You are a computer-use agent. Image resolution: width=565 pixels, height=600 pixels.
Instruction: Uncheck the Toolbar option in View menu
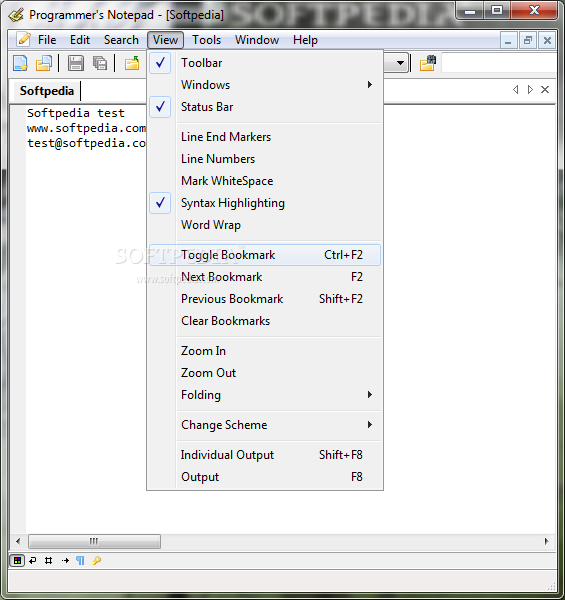click(265, 63)
